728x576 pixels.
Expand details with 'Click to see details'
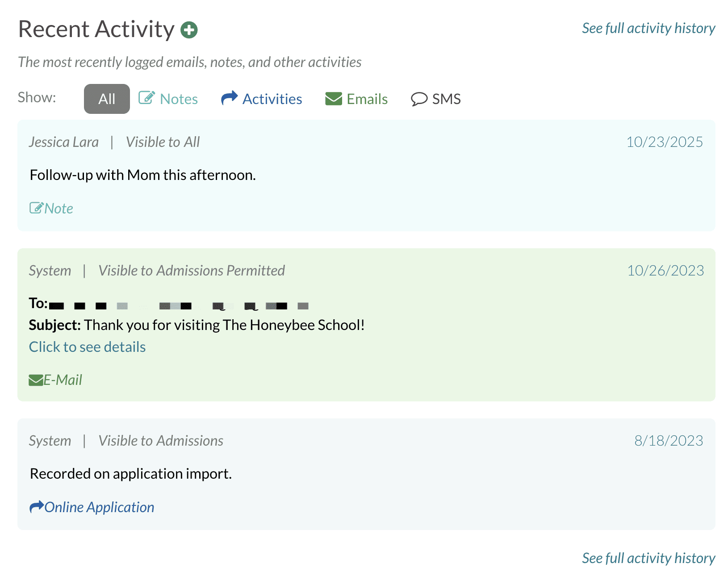(87, 346)
